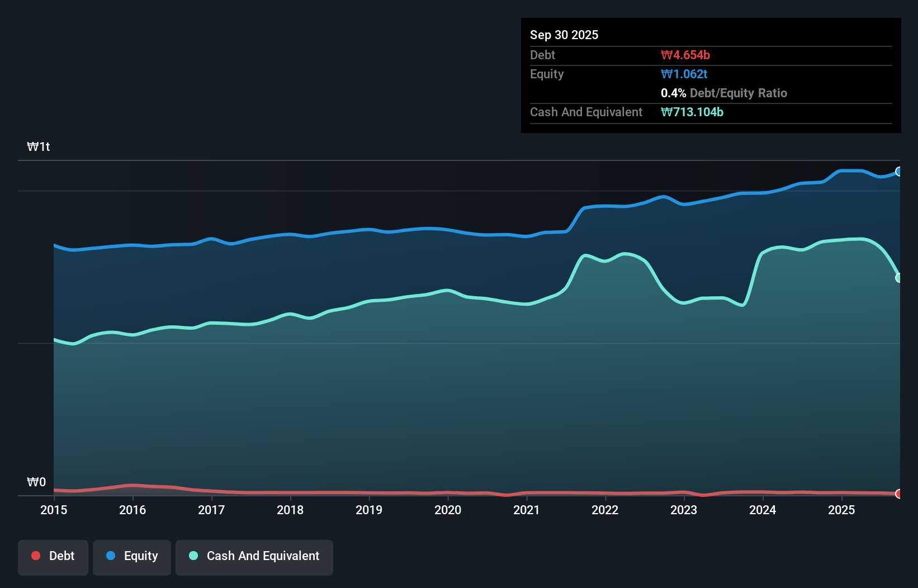Click the ₩1.062t Equity link
This screenshot has width=918, height=588.
pyautogui.click(x=684, y=74)
